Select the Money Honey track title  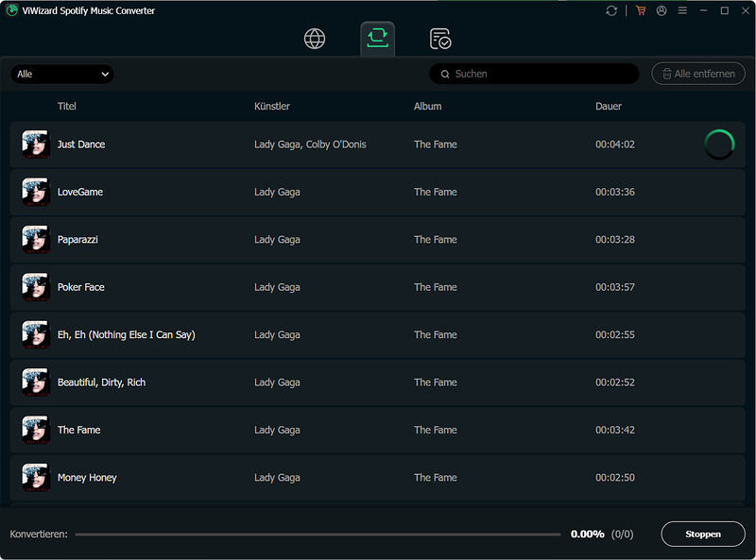click(x=87, y=478)
